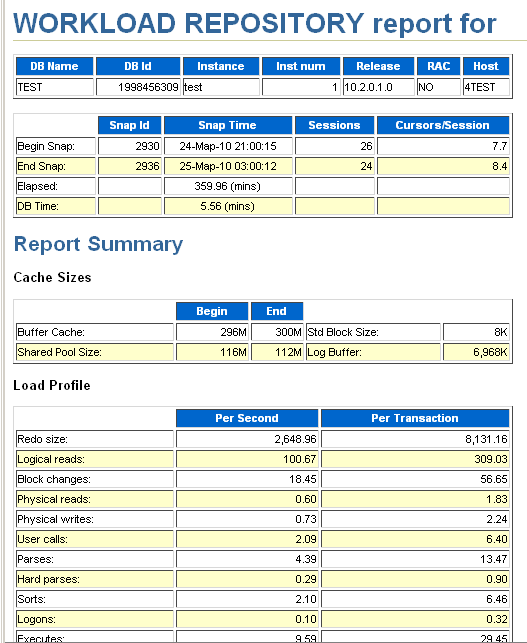Select the TEST database name cell

[55, 87]
